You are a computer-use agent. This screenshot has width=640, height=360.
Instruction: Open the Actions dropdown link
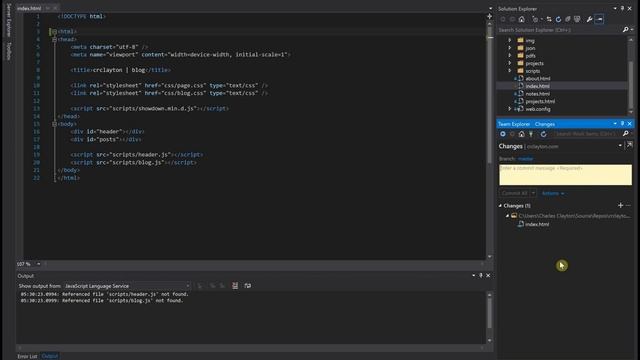click(553, 193)
